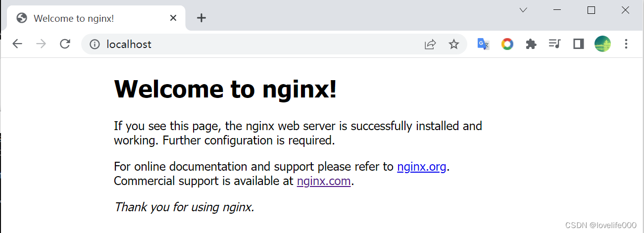Toggle the browser side panel

click(x=578, y=44)
